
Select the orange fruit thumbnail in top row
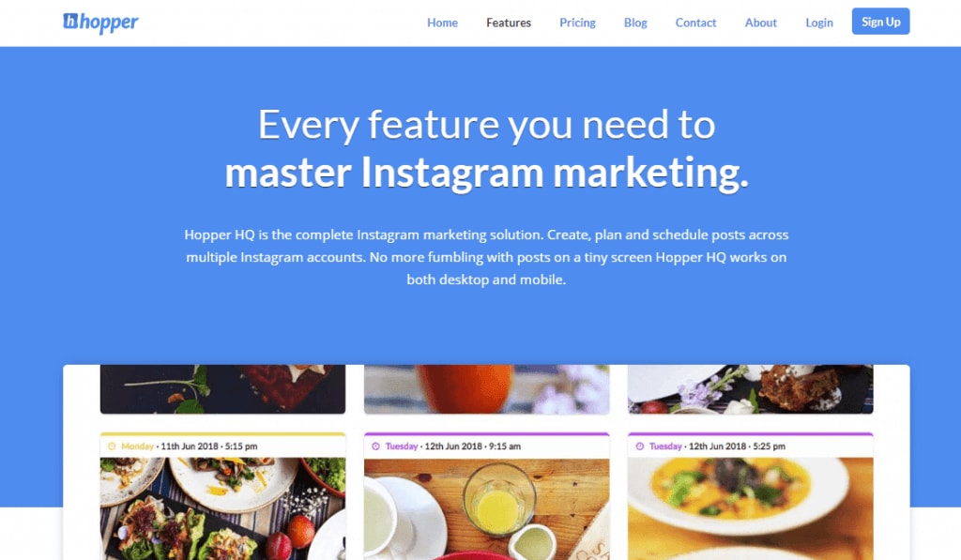click(487, 389)
